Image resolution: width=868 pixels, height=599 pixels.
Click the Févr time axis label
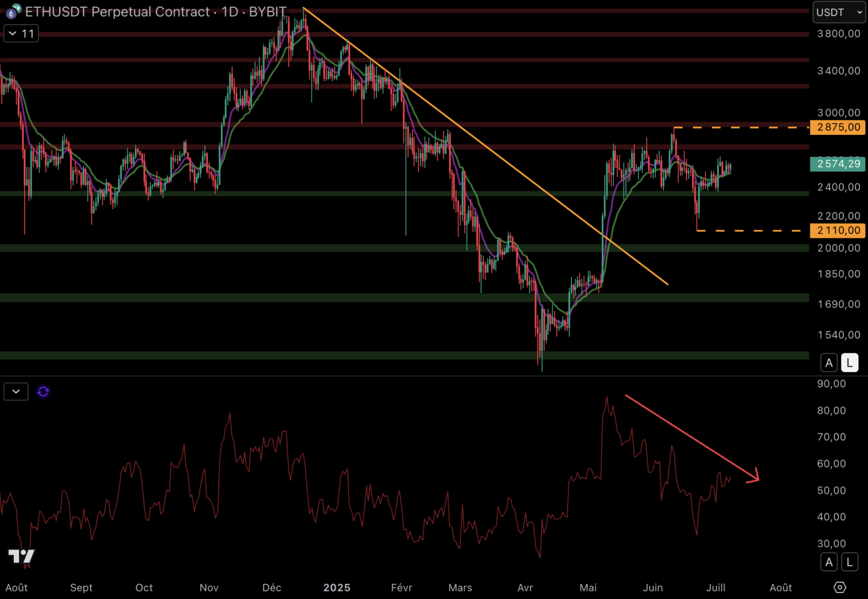[402, 587]
